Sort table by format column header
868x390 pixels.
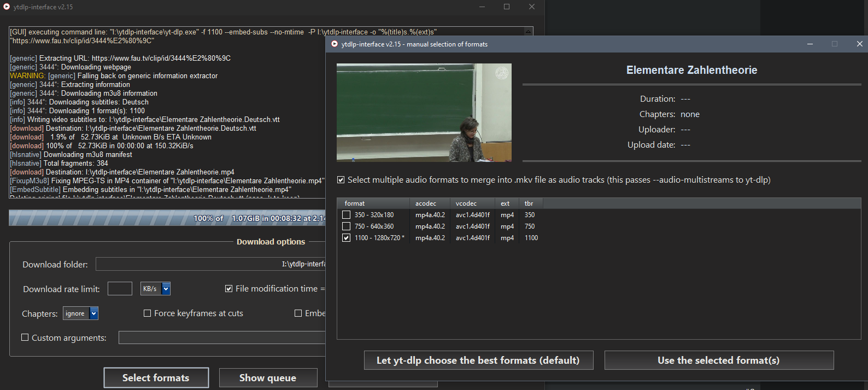[373, 203]
